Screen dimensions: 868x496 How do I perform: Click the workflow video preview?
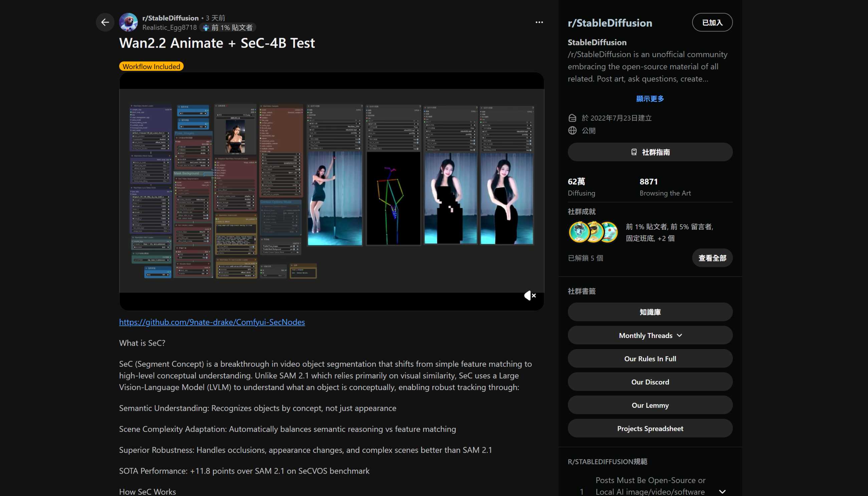(331, 191)
